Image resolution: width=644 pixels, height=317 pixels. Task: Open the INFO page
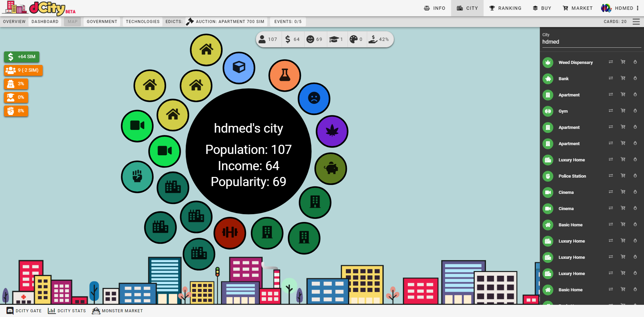435,8
